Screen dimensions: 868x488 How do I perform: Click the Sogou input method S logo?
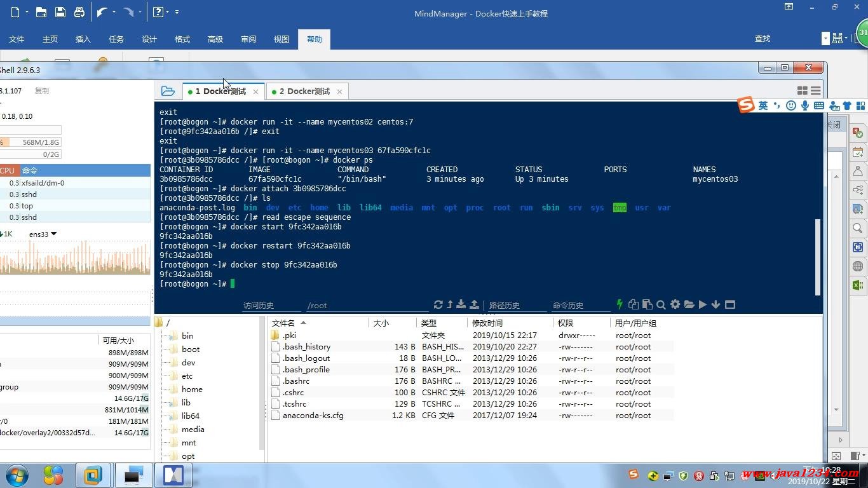point(747,105)
